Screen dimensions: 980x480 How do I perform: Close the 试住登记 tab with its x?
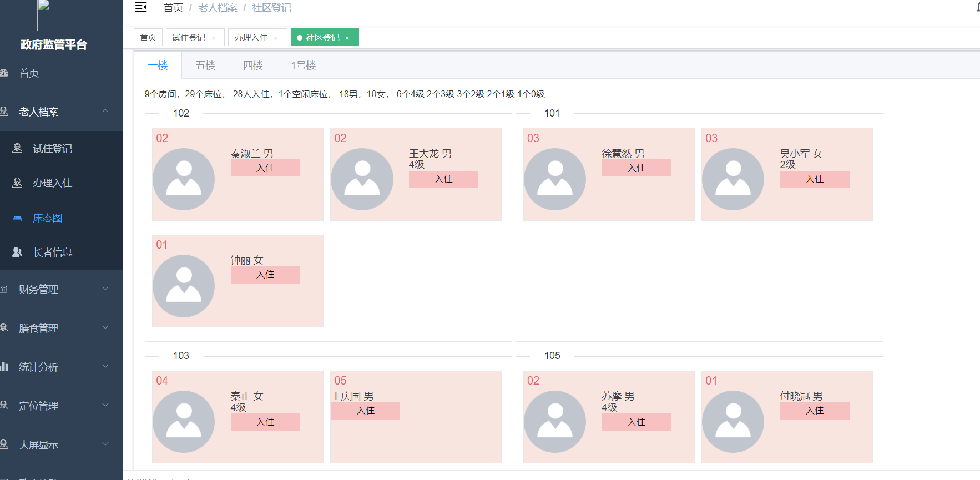(x=213, y=38)
